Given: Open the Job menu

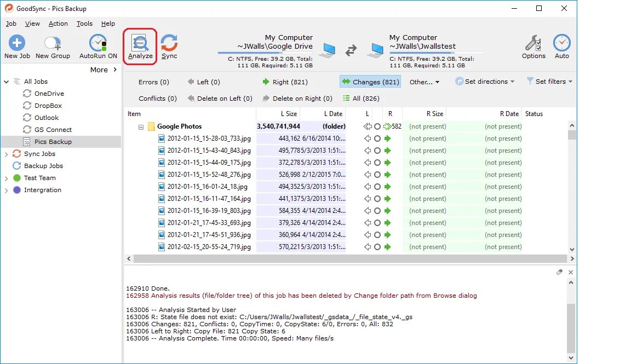Looking at the screenshot, I should [x=11, y=24].
